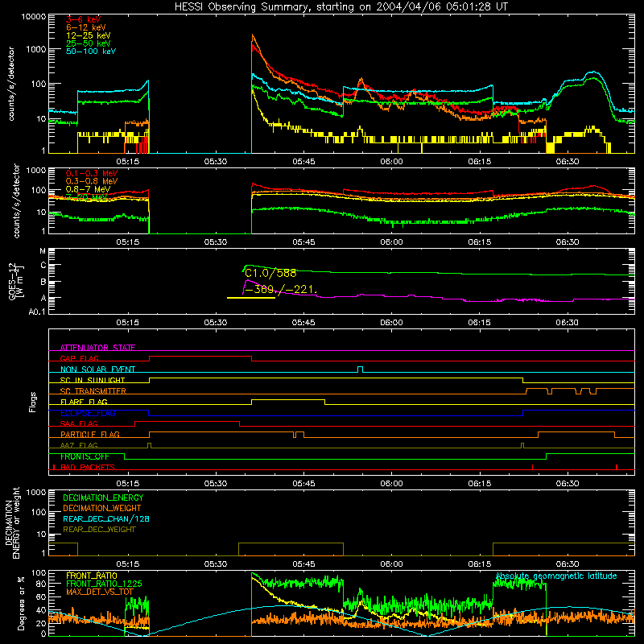
Task: Select the SC_TRANSMITTER flag label
Action: [93, 390]
